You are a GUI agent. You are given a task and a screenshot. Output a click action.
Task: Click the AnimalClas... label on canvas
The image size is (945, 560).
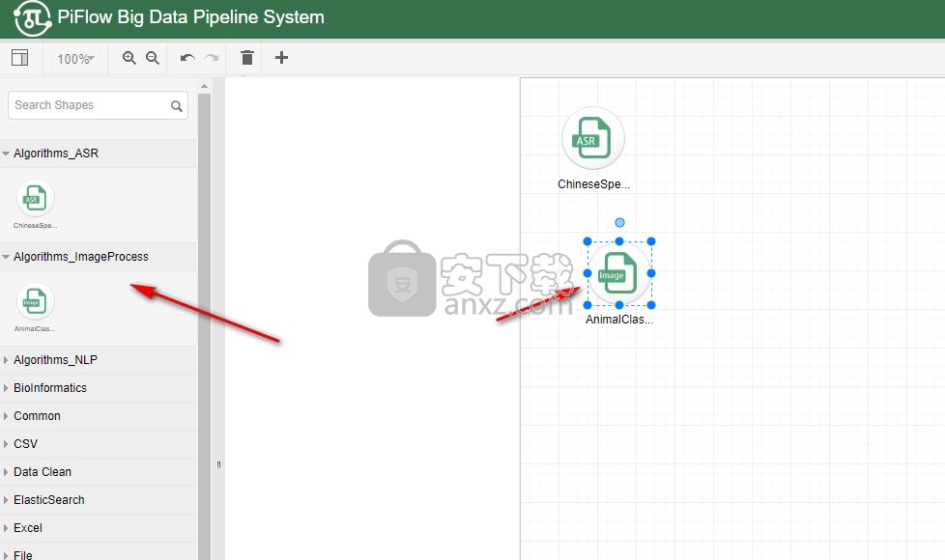(619, 320)
